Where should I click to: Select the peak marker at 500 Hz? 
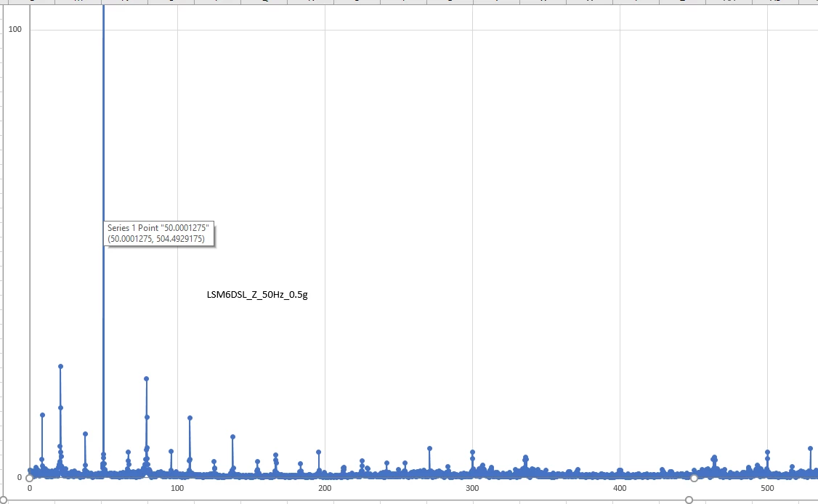pos(767,452)
